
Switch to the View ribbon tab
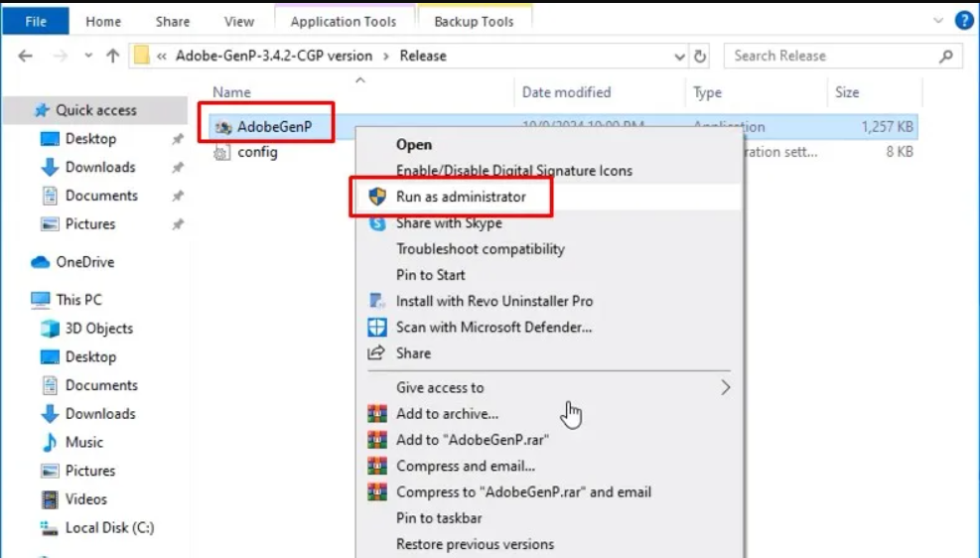coord(238,21)
